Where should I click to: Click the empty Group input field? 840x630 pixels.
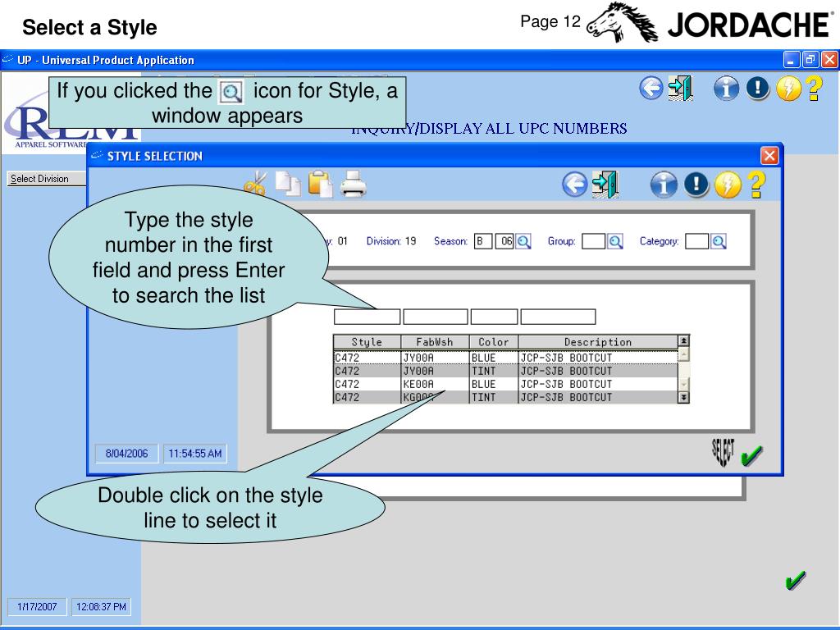594,242
